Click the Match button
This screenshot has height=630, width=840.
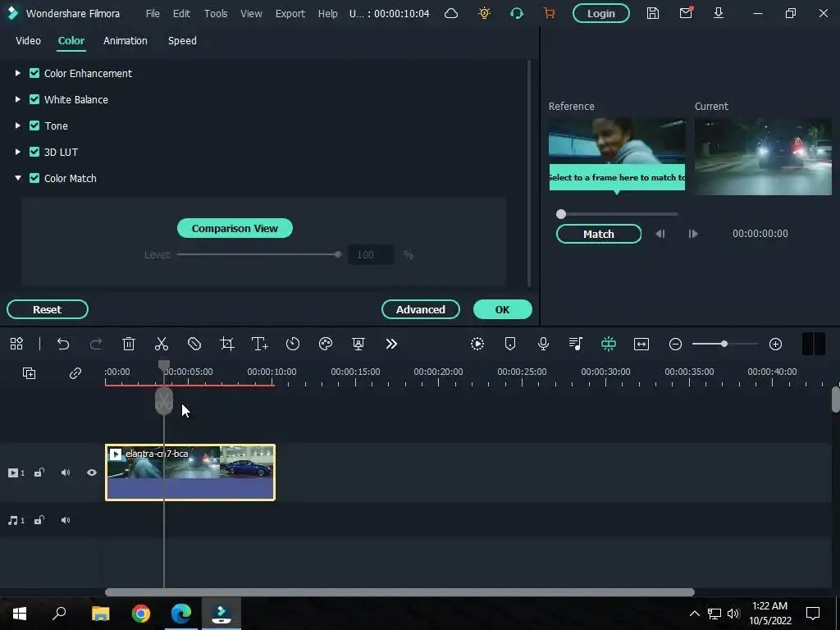point(598,234)
